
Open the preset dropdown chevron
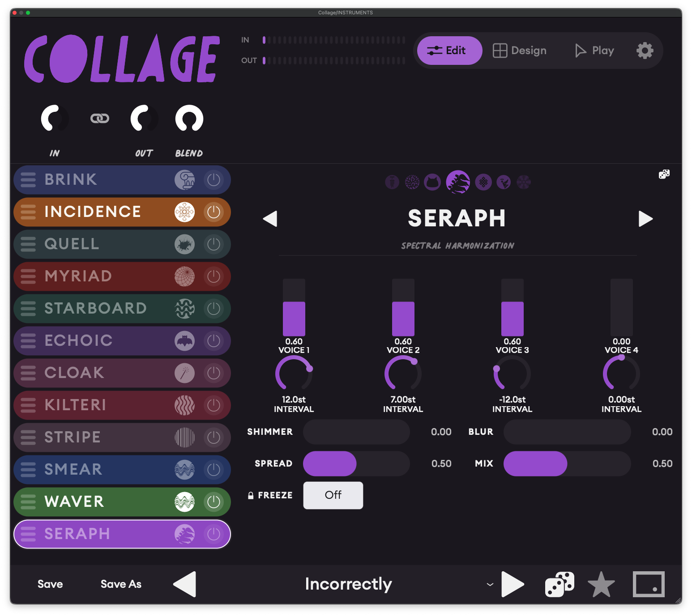[x=490, y=584]
